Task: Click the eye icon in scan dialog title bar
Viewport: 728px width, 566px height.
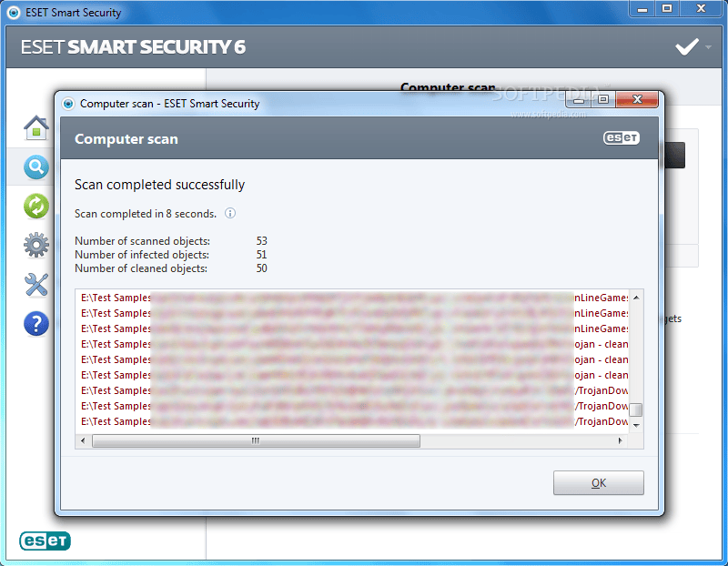Action: point(68,104)
